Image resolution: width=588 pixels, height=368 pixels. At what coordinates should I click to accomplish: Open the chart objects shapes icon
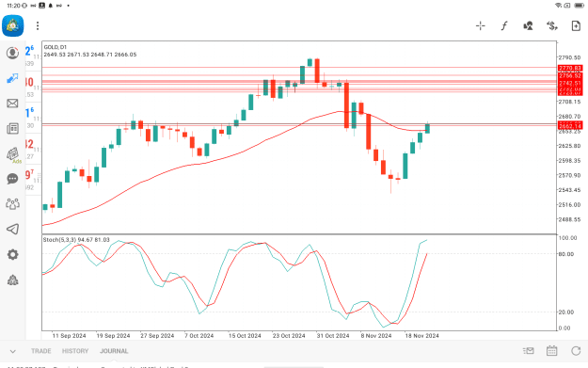tap(528, 25)
